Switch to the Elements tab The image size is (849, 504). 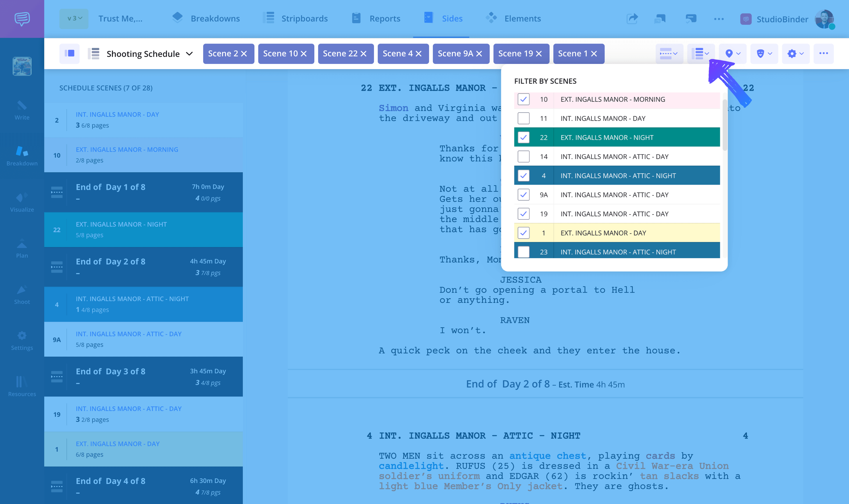click(x=513, y=19)
